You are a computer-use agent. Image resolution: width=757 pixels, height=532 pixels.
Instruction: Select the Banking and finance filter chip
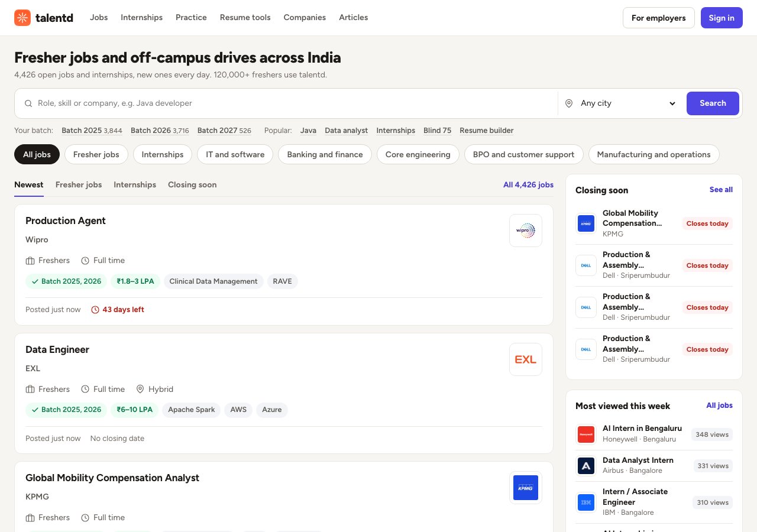(x=325, y=154)
